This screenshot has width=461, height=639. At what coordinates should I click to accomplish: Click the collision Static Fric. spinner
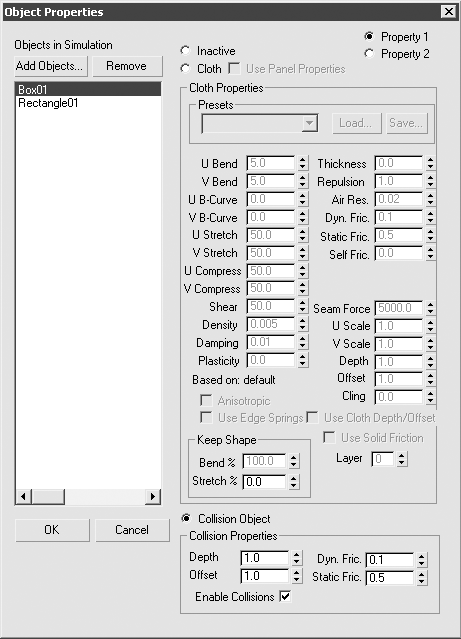coord(422,577)
